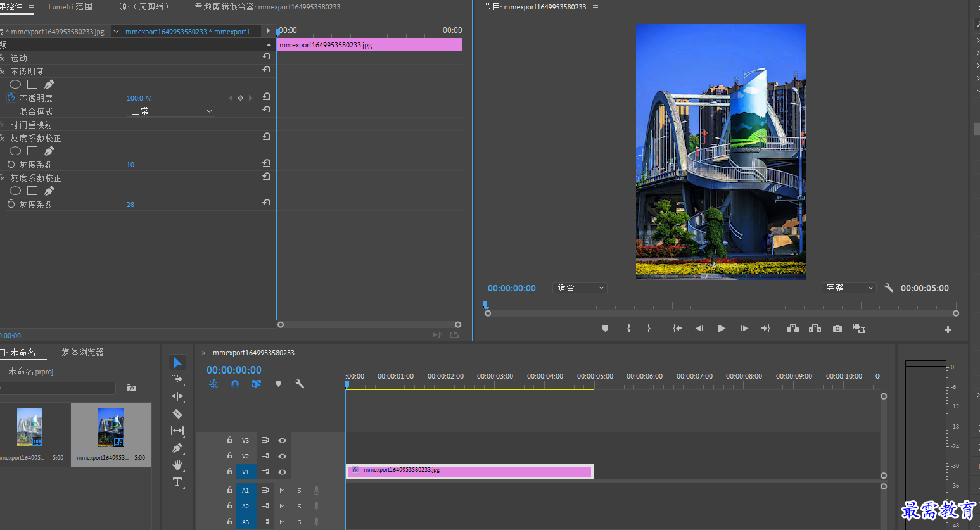The height and width of the screenshot is (530, 980).
Task: Toggle V2 track visibility eye
Action: 282,456
